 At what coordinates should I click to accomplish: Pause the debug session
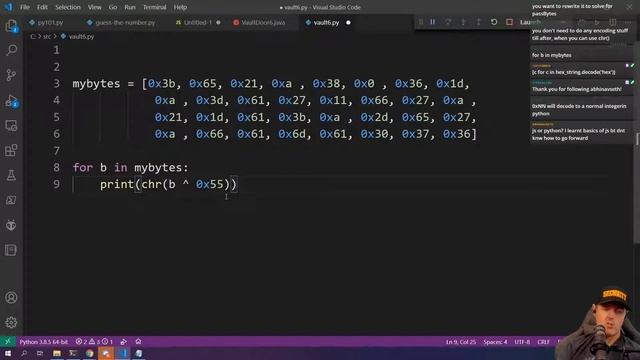[433, 22]
